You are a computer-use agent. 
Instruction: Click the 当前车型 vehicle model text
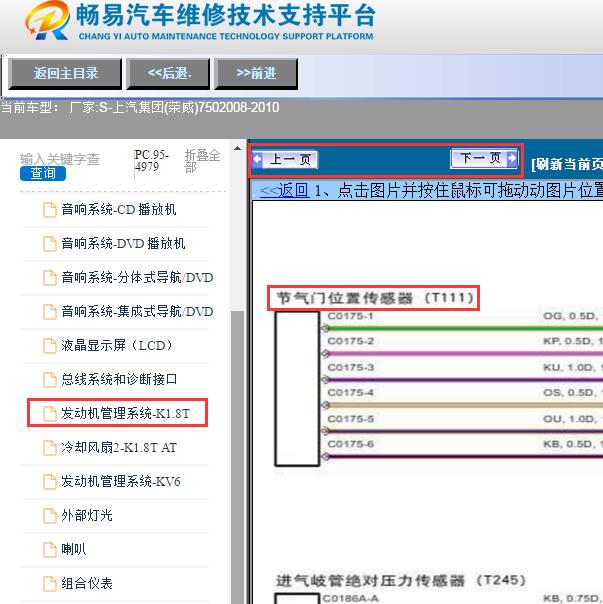coord(140,107)
